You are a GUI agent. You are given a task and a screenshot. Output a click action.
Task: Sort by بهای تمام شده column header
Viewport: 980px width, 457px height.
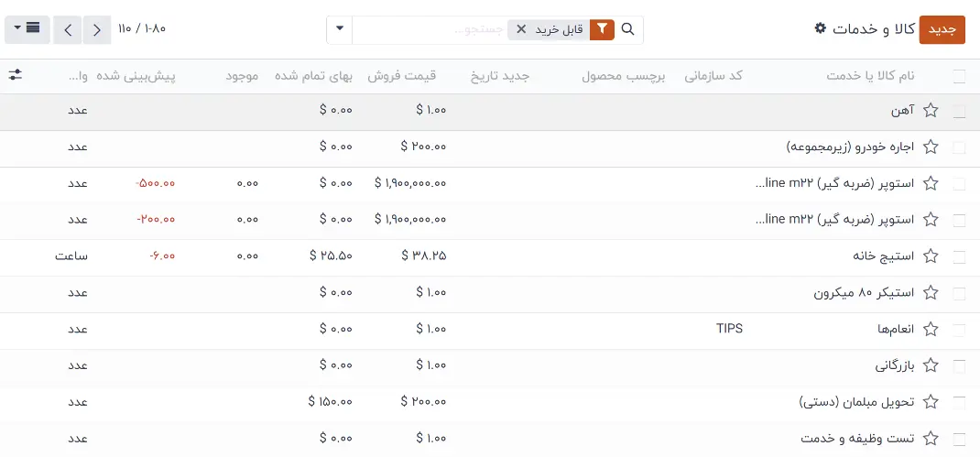pos(313,76)
